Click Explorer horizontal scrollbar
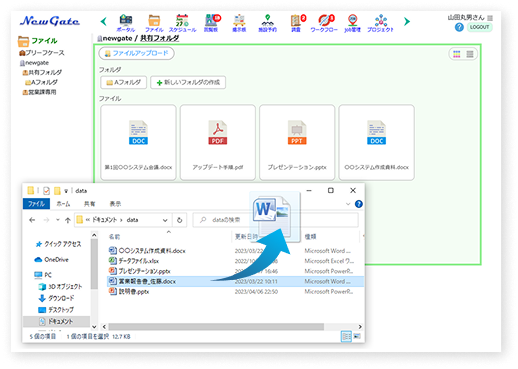 coord(216,327)
